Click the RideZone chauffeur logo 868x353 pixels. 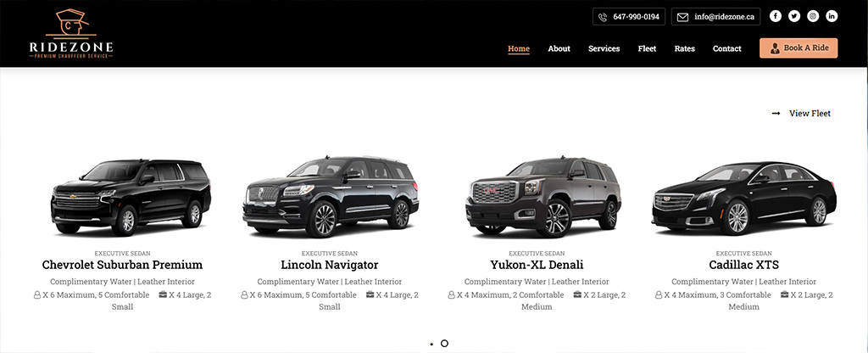pyautogui.click(x=71, y=33)
